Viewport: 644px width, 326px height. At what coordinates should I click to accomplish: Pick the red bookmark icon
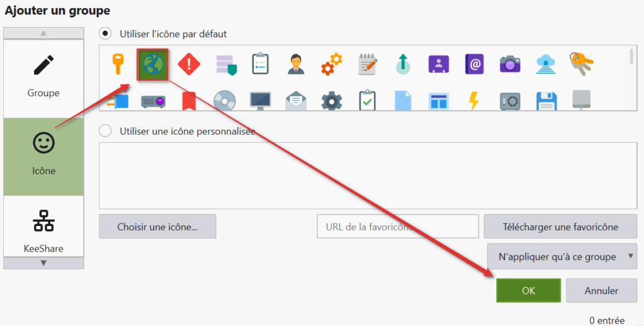pos(189,101)
